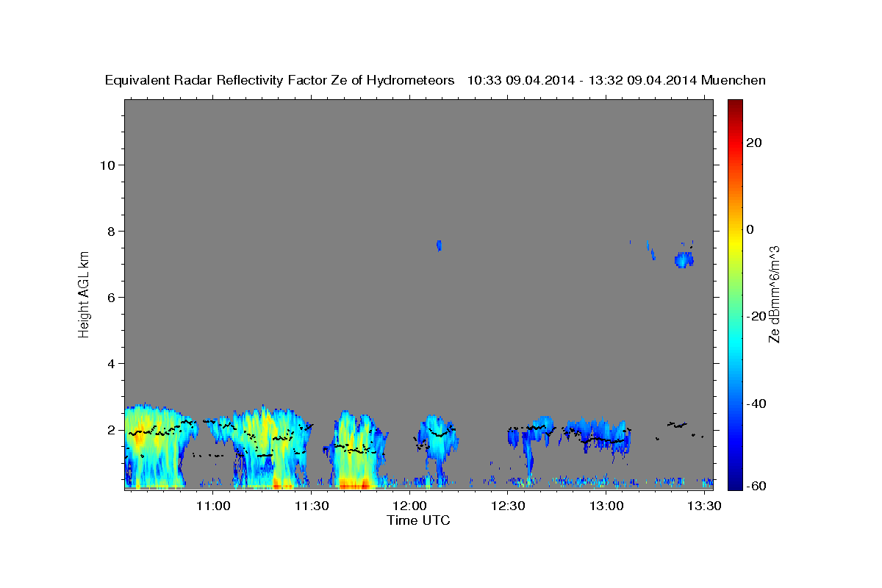Screen dimensions: 882x588
Task: Click the '13:00' time tick label
Action: pyautogui.click(x=606, y=506)
